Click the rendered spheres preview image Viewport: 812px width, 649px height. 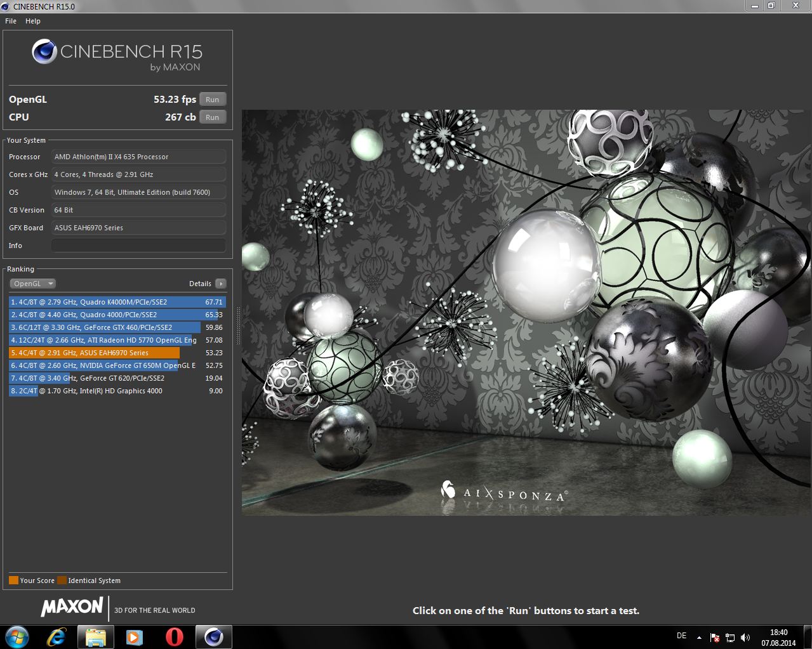526,312
